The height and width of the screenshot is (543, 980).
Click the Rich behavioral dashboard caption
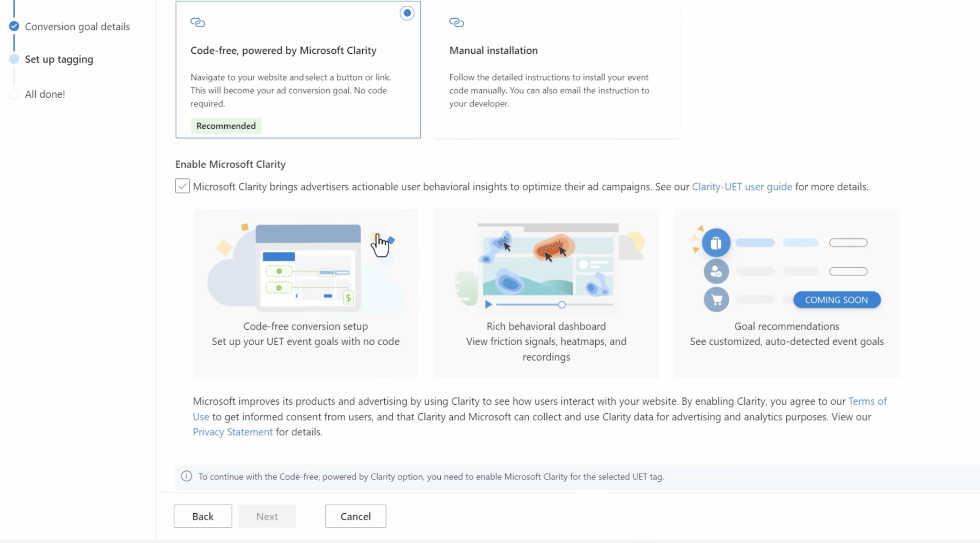546,327
